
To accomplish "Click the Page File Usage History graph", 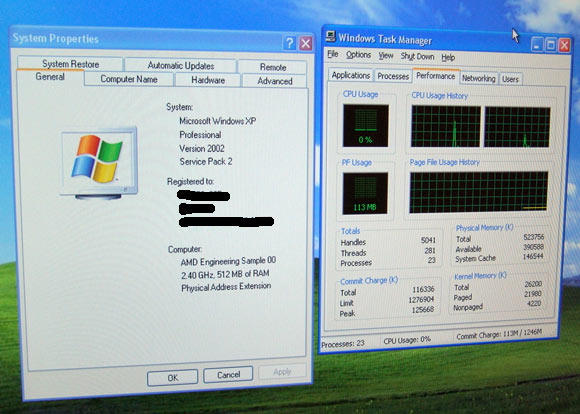I will (x=479, y=192).
